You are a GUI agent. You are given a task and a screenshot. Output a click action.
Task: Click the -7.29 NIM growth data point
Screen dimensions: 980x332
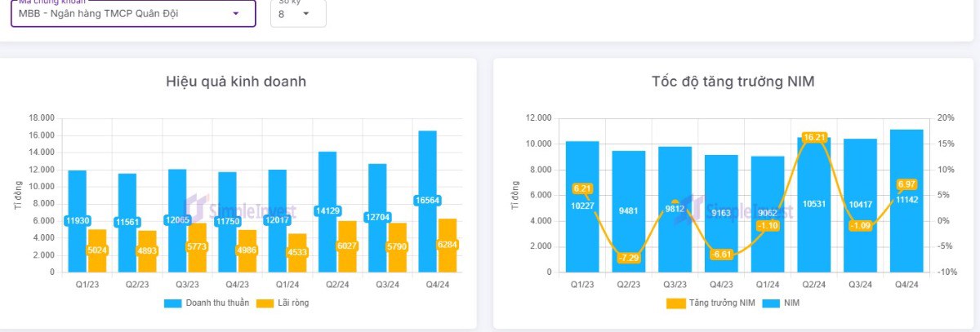(628, 258)
